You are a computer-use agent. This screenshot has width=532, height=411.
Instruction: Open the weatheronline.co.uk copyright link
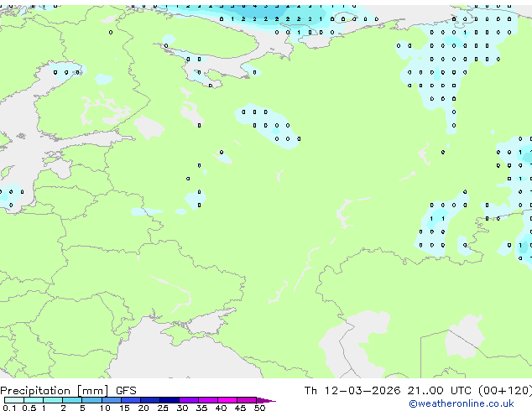462,403
